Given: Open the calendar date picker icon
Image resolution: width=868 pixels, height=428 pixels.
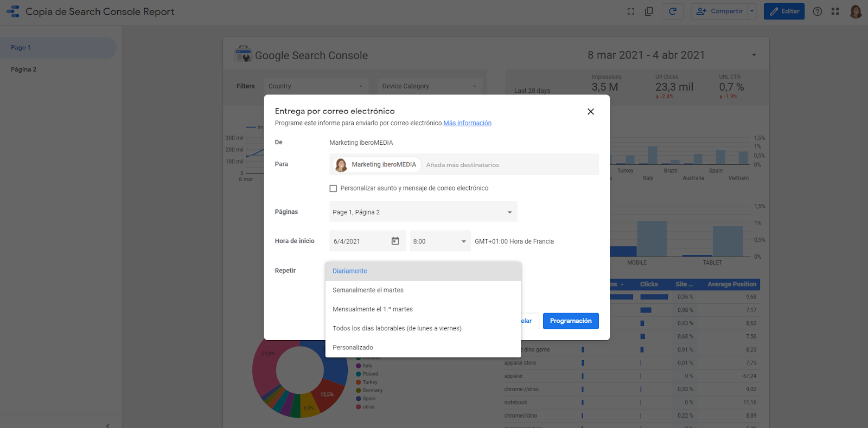Looking at the screenshot, I should click(x=395, y=241).
